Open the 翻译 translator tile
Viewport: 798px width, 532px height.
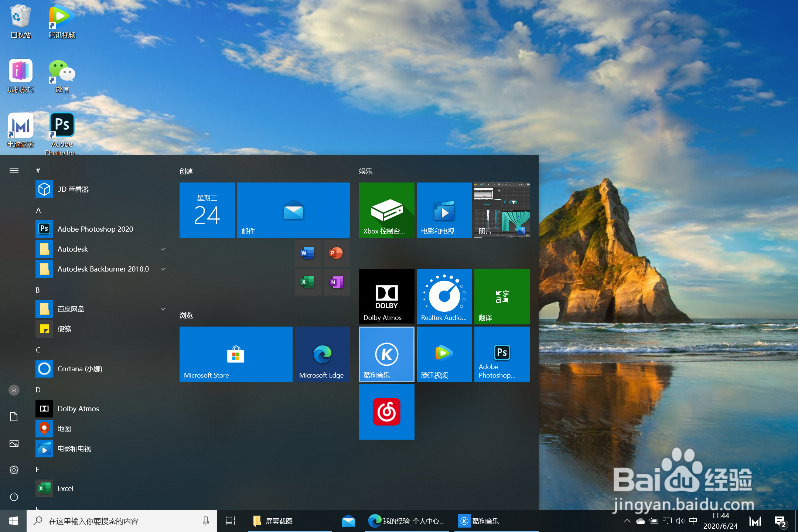pos(502,296)
